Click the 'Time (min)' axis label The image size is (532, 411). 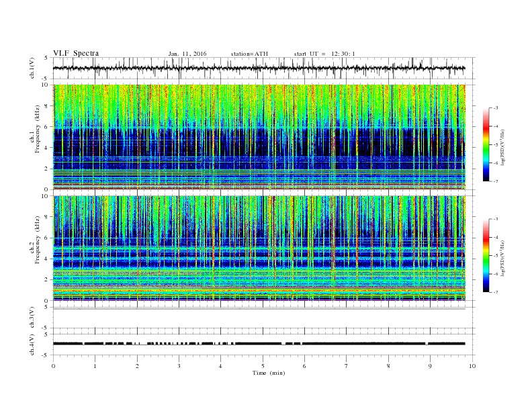(269, 373)
